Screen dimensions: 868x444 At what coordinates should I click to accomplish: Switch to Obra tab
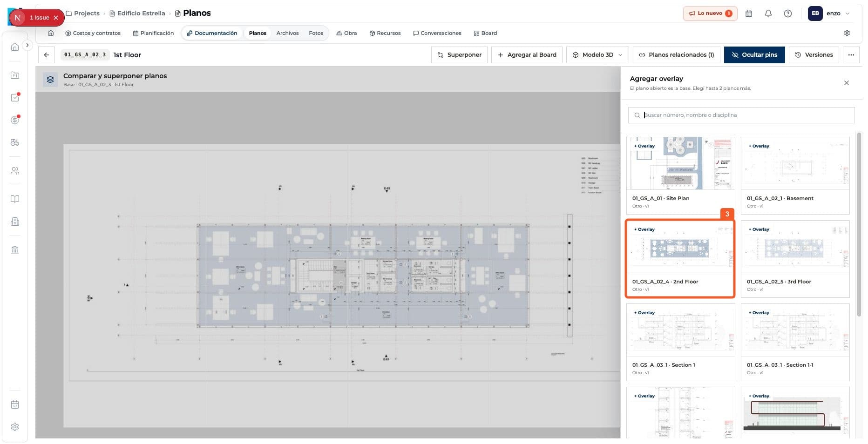[x=346, y=33]
